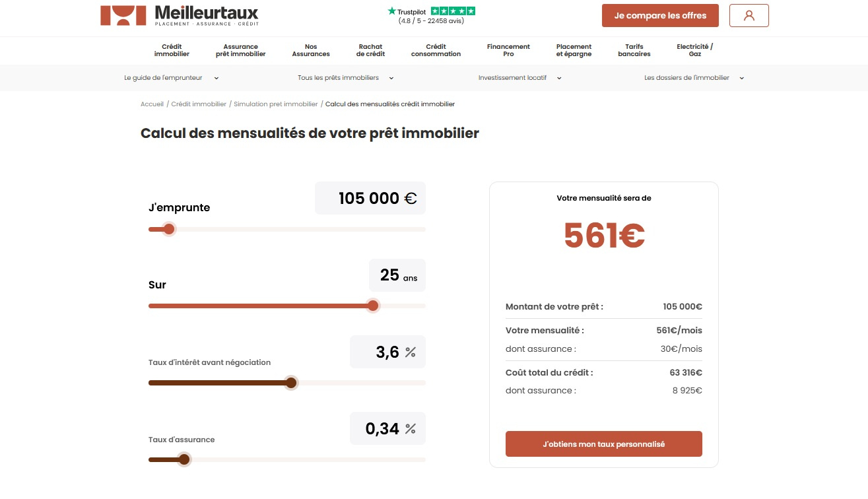Click Je compare les offres button
868x499 pixels.
click(x=660, y=15)
